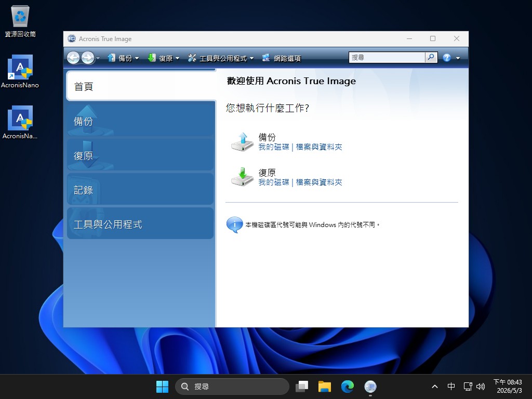Click the 中 input method indicator
532x399 pixels.
pos(451,387)
